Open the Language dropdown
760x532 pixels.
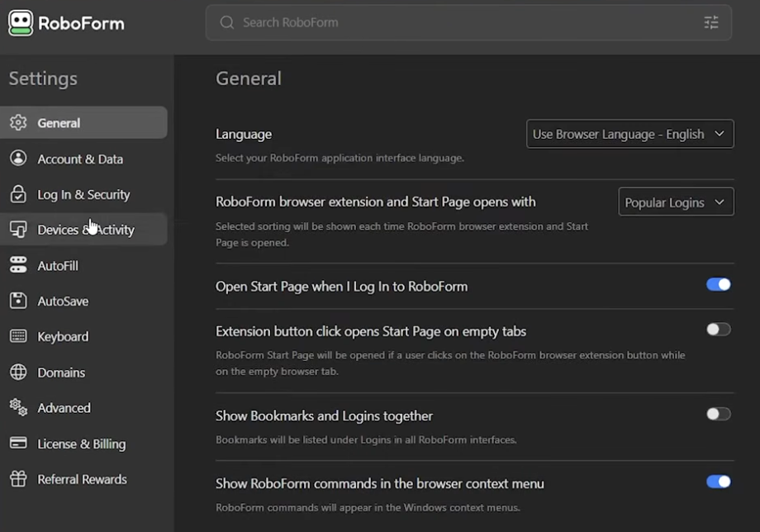click(630, 134)
